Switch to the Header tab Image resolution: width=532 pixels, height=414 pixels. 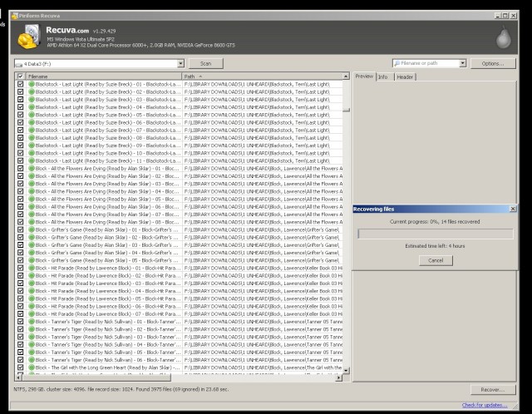coord(405,77)
